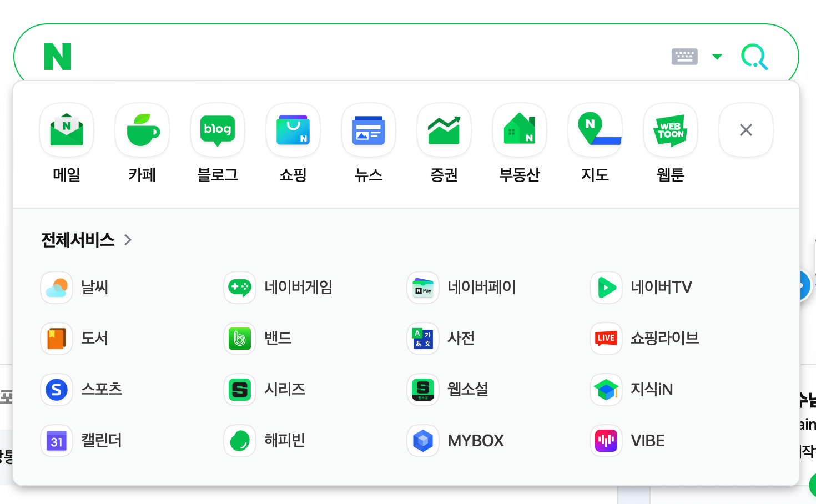The height and width of the screenshot is (504, 816).
Task: Click the 네이버TV play icon
Action: tap(606, 288)
